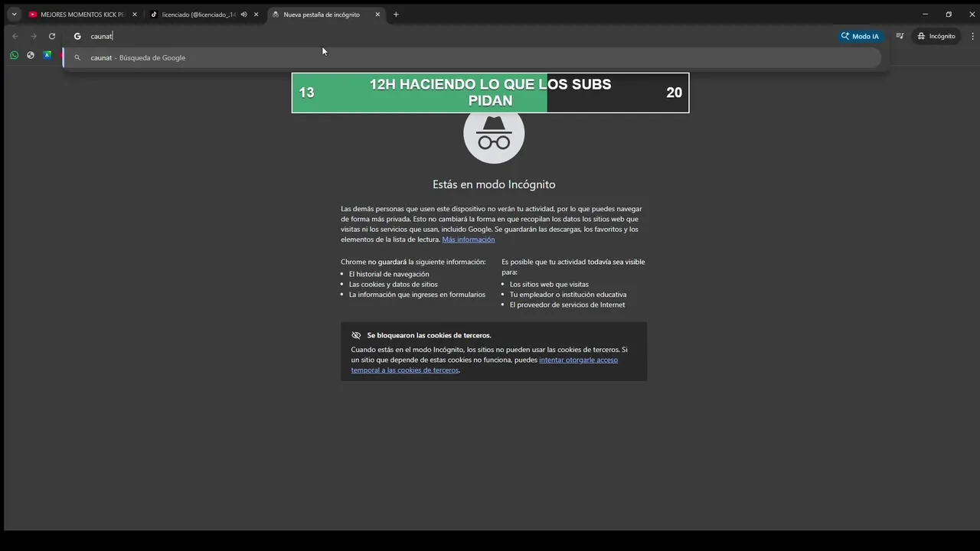Image resolution: width=980 pixels, height=551 pixels.
Task: Select the caunat Búsqueda de Google suggestion
Action: tap(472, 57)
